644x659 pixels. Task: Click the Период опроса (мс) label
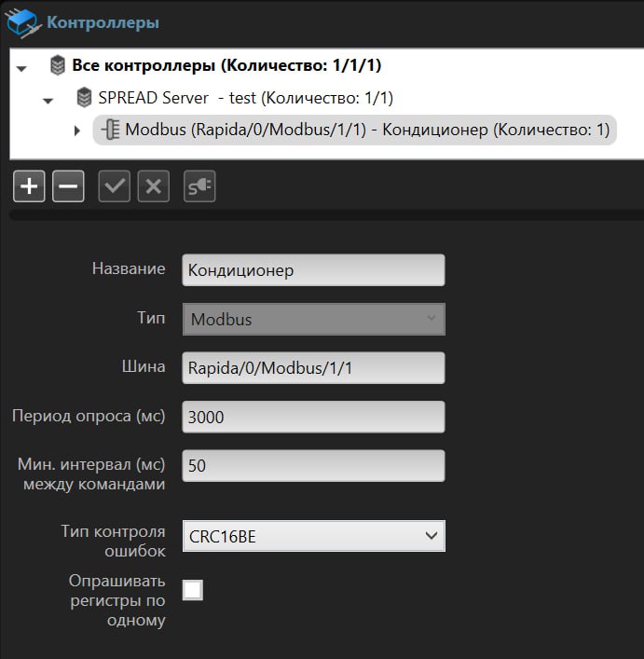[x=89, y=416]
